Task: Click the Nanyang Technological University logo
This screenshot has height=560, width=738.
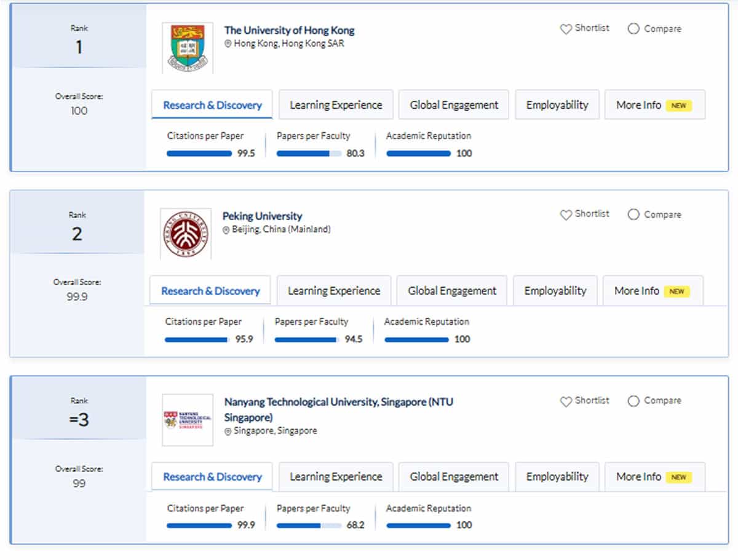Action: pos(188,420)
